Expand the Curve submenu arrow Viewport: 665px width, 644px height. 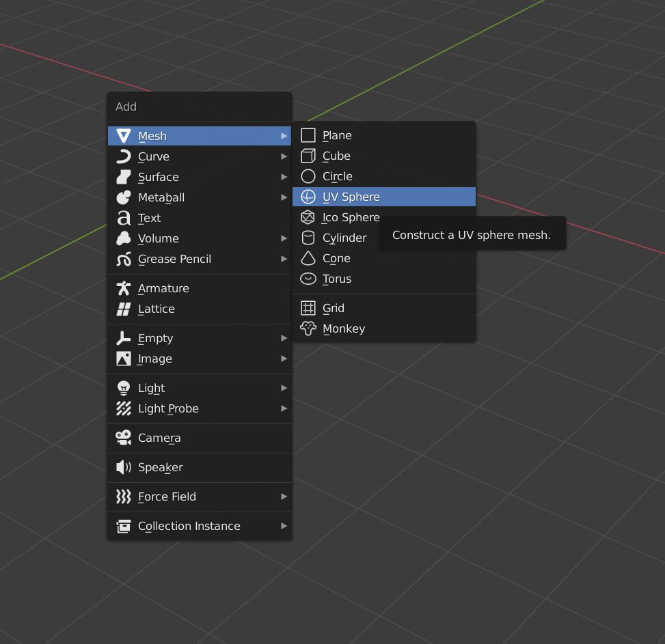point(284,156)
